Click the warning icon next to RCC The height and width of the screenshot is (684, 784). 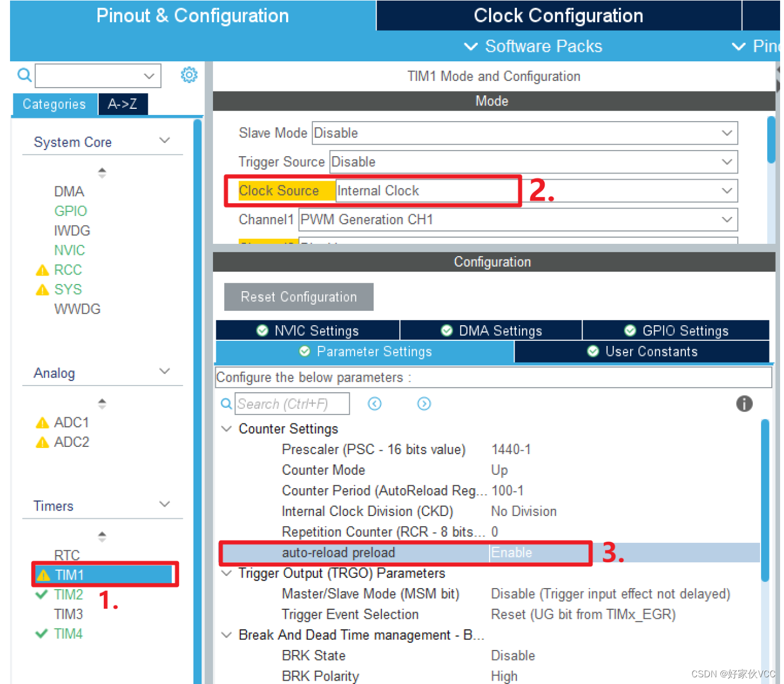click(x=42, y=271)
